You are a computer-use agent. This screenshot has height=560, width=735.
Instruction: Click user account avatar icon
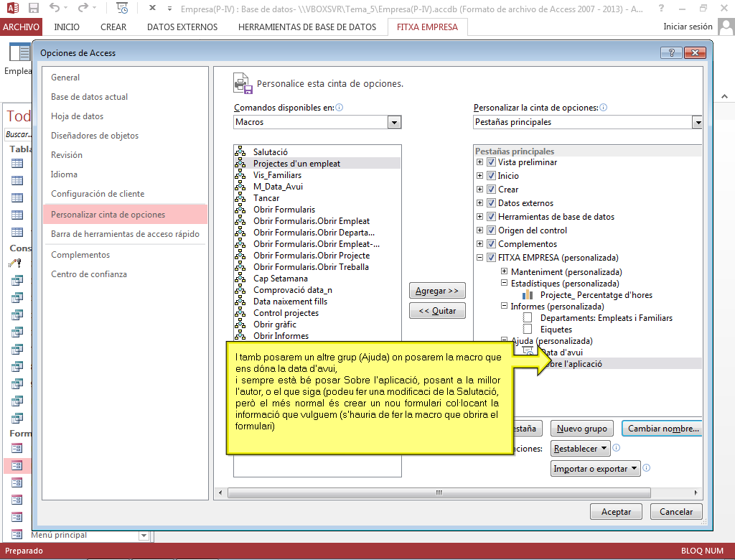coord(726,27)
